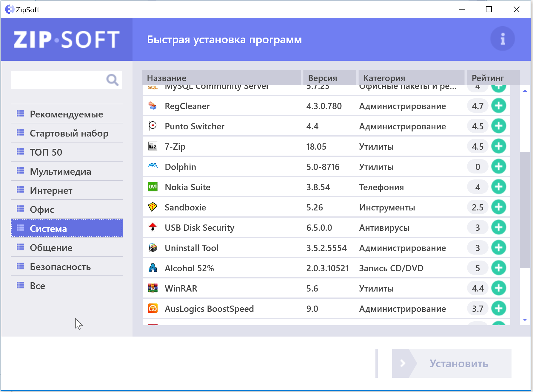Screen dimensions: 533x392
Task: Select the Dolphin program name
Action: 180,167
